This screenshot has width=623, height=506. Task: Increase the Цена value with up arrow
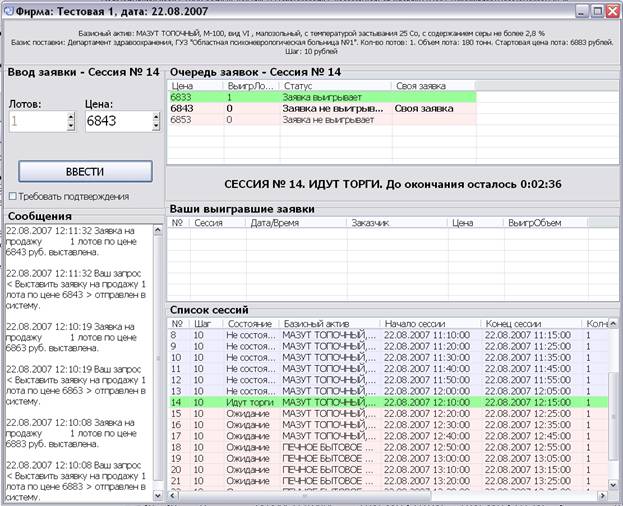pyautogui.click(x=156, y=117)
